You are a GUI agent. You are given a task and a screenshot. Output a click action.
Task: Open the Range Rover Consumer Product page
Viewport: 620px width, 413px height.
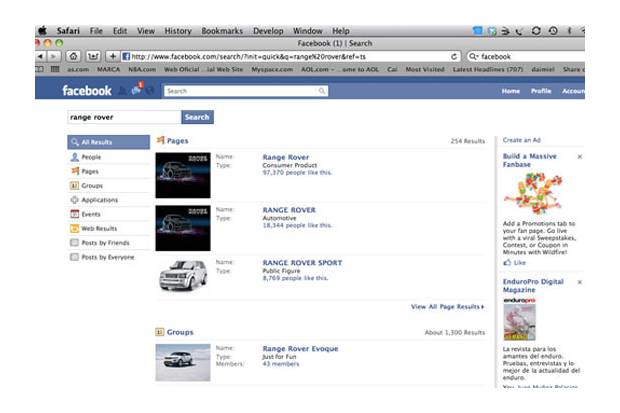coord(285,157)
